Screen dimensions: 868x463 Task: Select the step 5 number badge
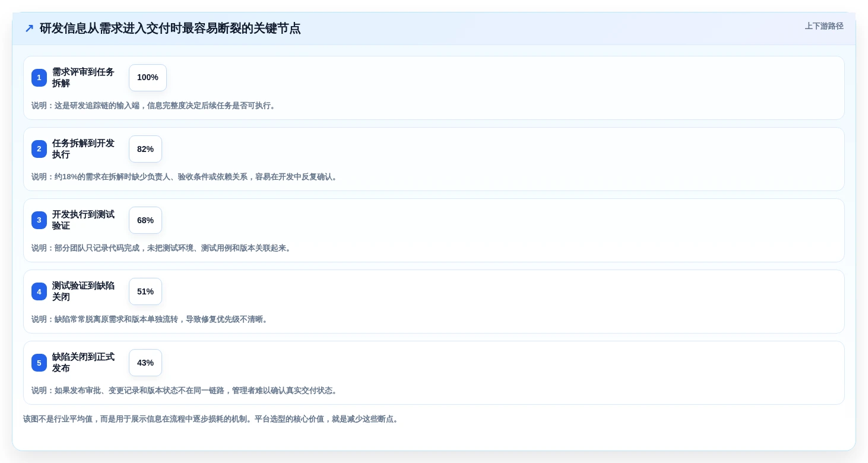coord(39,363)
